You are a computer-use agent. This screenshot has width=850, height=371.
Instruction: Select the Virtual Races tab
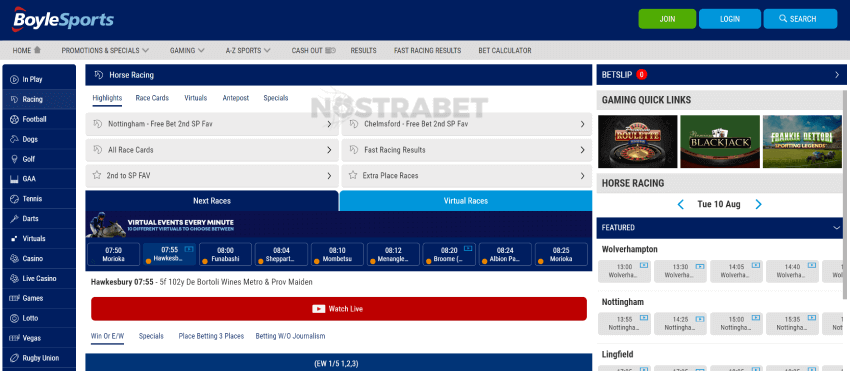(466, 201)
